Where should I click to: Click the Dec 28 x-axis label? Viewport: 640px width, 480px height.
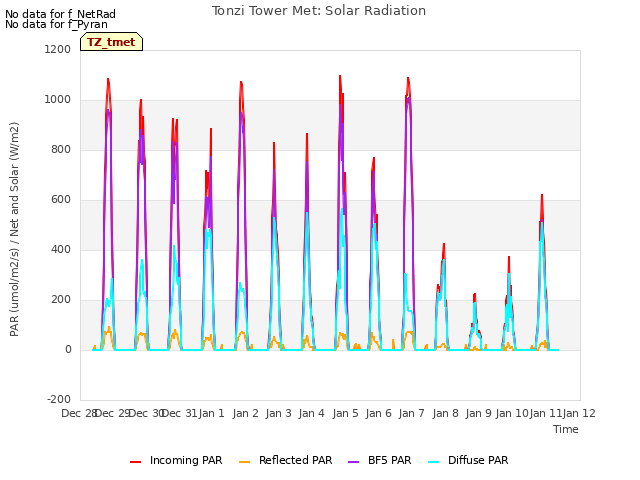[79, 413]
